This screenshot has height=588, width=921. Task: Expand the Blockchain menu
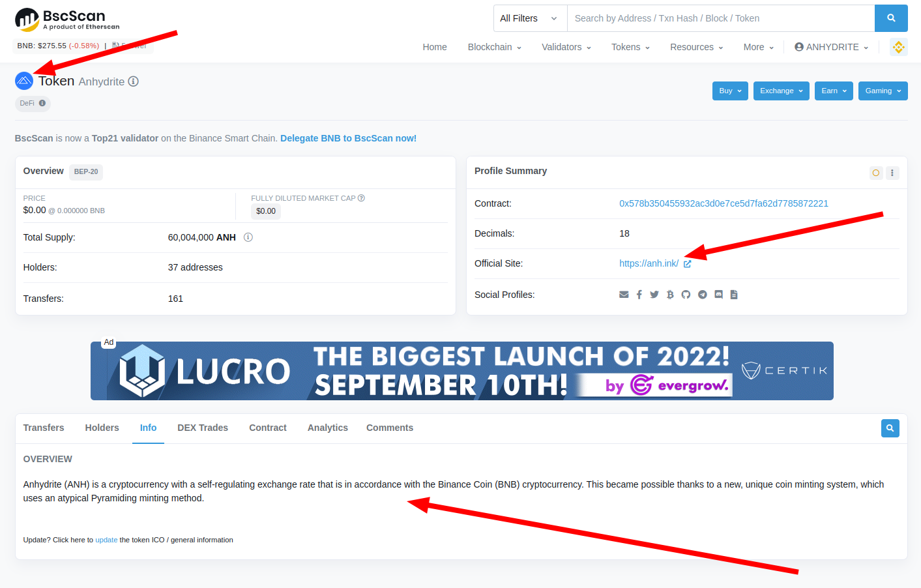(495, 47)
